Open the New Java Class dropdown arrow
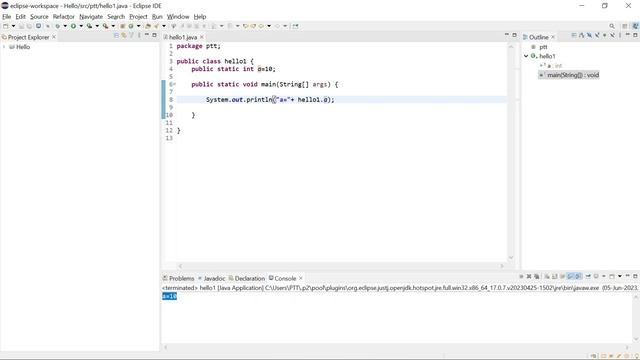Screen dimensions: 640x360 coord(139,26)
